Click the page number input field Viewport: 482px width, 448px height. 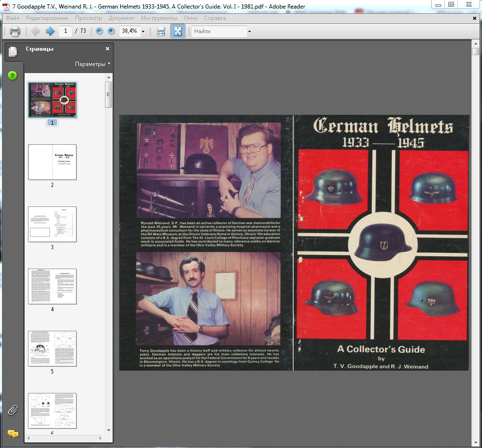(x=66, y=31)
